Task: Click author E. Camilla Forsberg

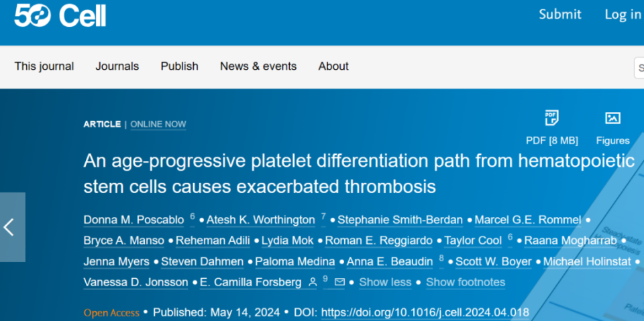Action: 250,282
